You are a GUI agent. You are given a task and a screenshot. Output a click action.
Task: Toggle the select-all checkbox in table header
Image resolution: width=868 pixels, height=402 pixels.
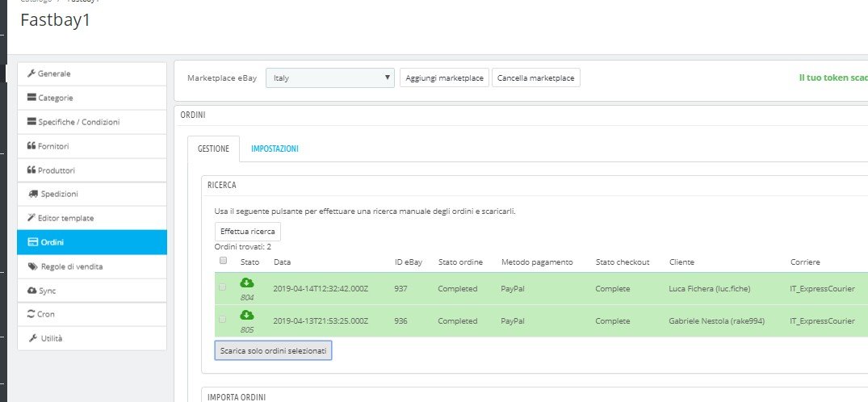pos(223,261)
